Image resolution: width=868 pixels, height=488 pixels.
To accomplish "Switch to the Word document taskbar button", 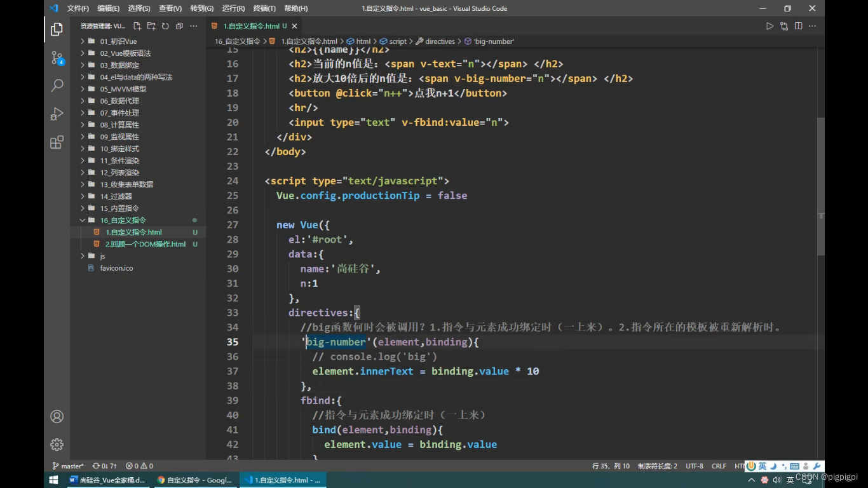I will (108, 480).
